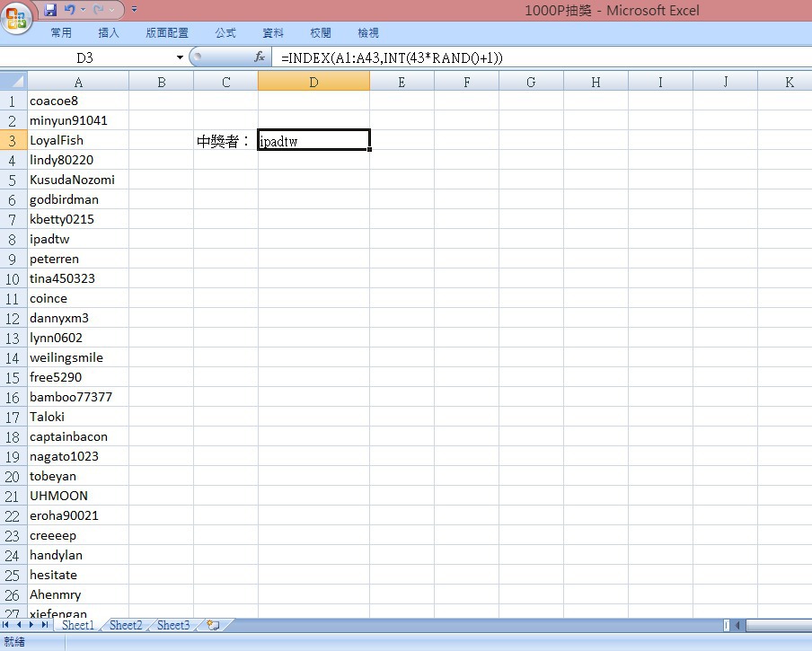Select the cell containing dannyxm3
812x651 pixels.
click(x=78, y=318)
